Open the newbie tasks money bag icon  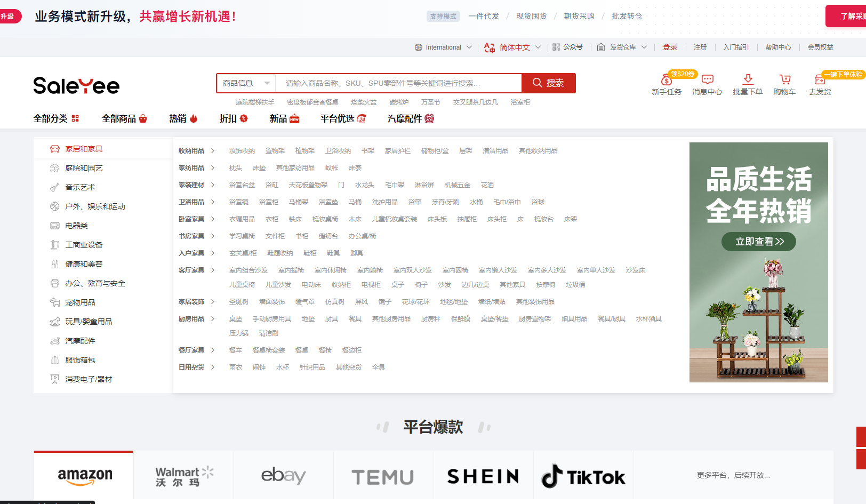point(666,79)
